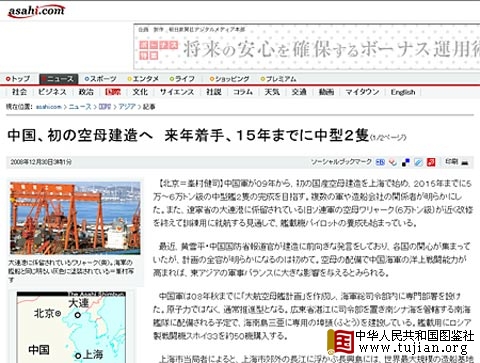
Task: Open the ビジネス news section
Action: (x=52, y=92)
